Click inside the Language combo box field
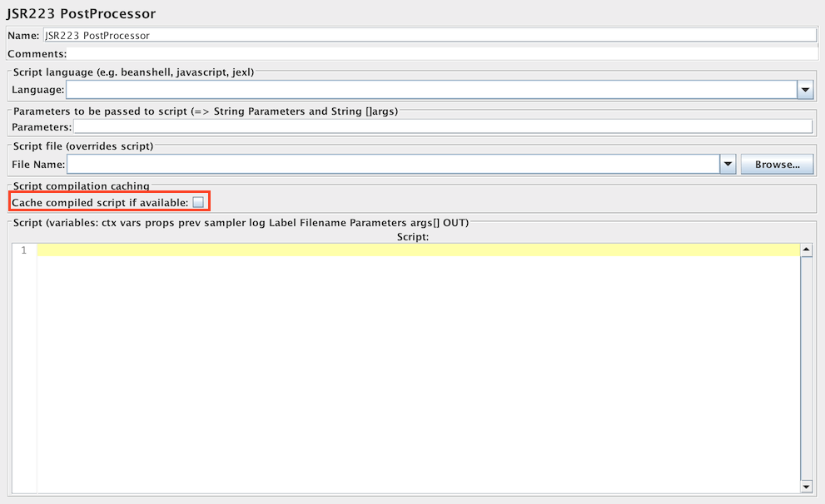The width and height of the screenshot is (825, 504). point(430,90)
